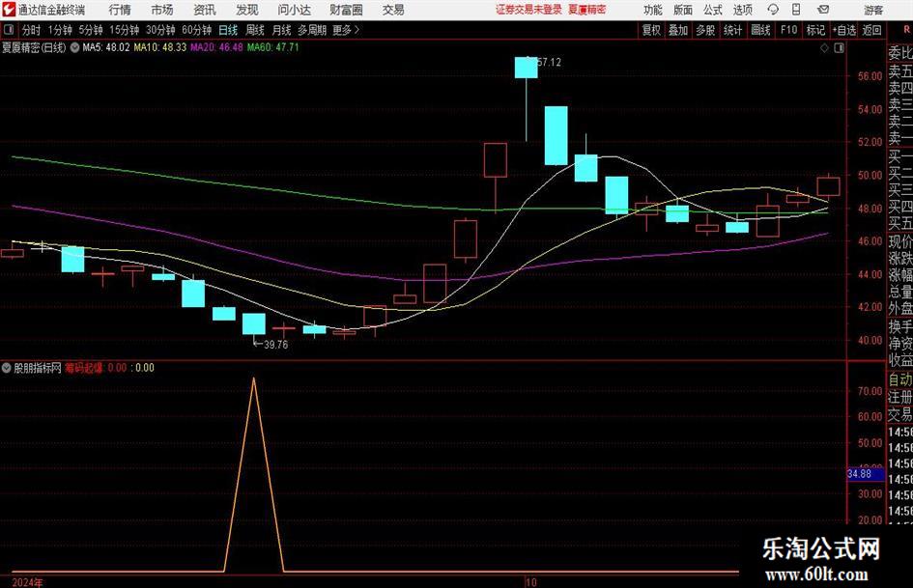913x588 pixels.
Task: Open the mail envelope icon
Action: 823,10
